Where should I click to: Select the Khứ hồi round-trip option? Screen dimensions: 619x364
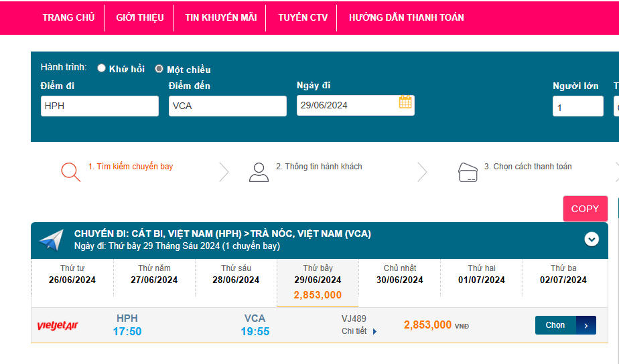point(102,68)
